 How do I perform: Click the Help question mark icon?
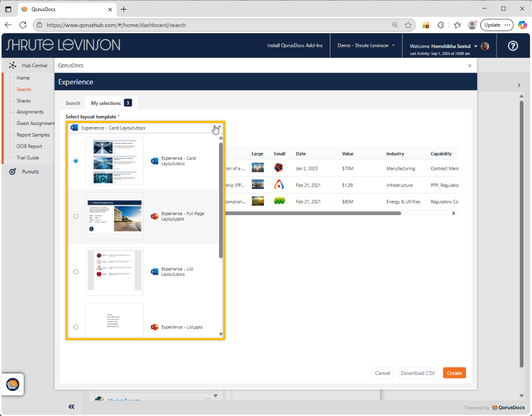coord(512,46)
